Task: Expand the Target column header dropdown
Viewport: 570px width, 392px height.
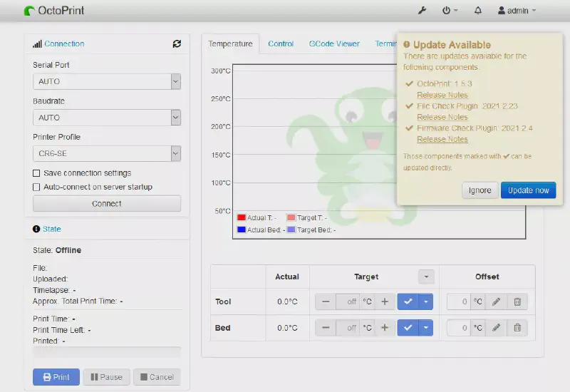Action: pyautogui.click(x=426, y=277)
